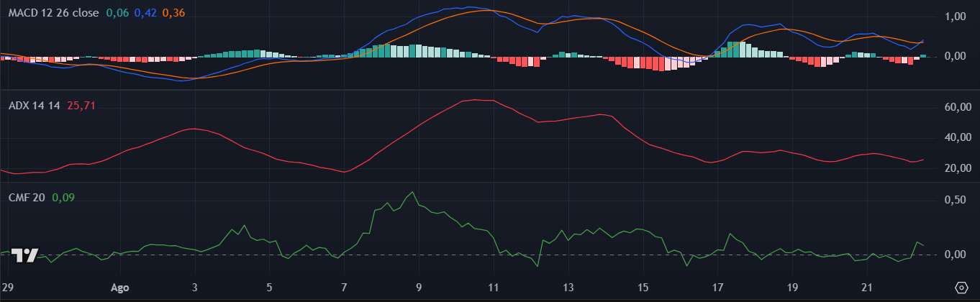The height and width of the screenshot is (302, 980).
Task: Click date 19 on time axis
Action: pos(793,288)
